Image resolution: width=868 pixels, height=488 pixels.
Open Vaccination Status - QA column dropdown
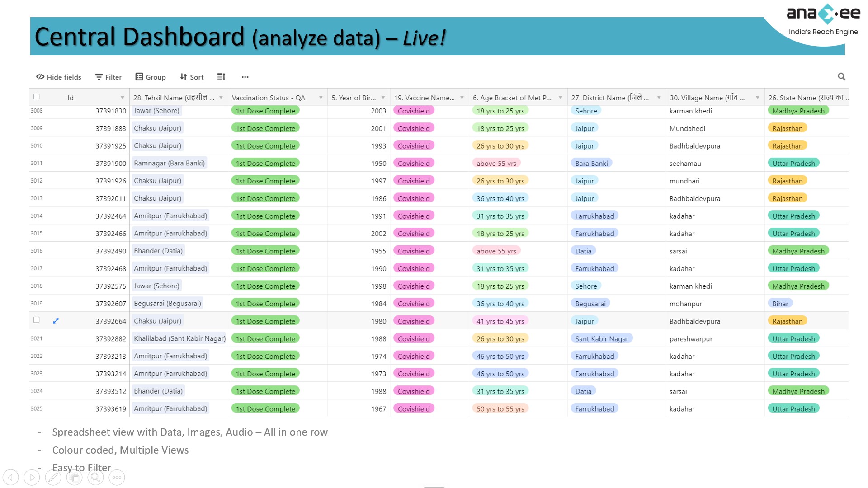pyautogui.click(x=321, y=98)
